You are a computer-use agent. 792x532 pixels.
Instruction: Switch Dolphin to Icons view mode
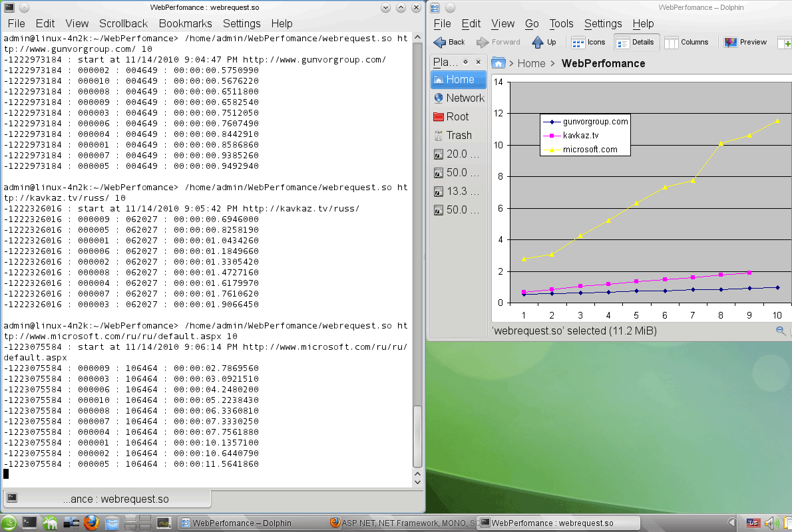point(589,42)
